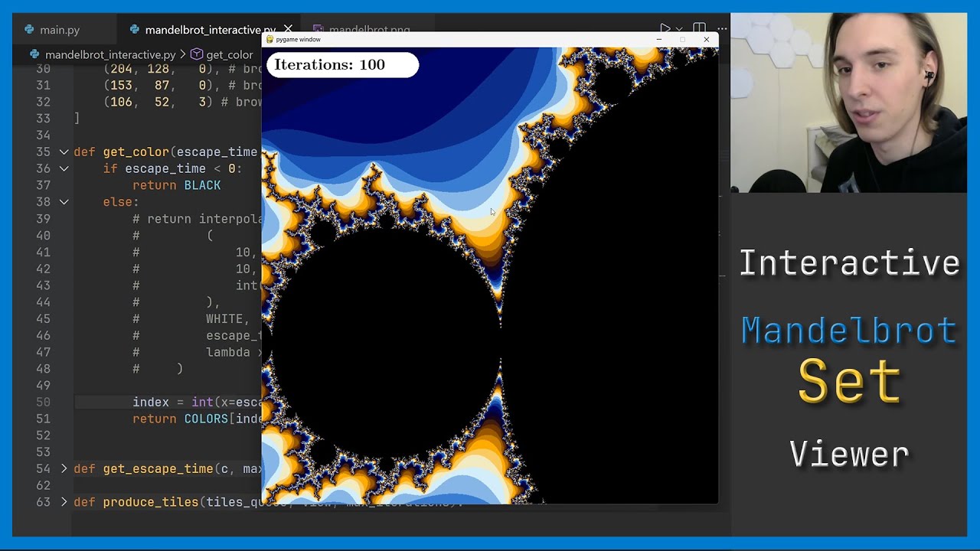Click the webcam video feed thumbnail
The width and height of the screenshot is (980, 551).
click(x=848, y=103)
